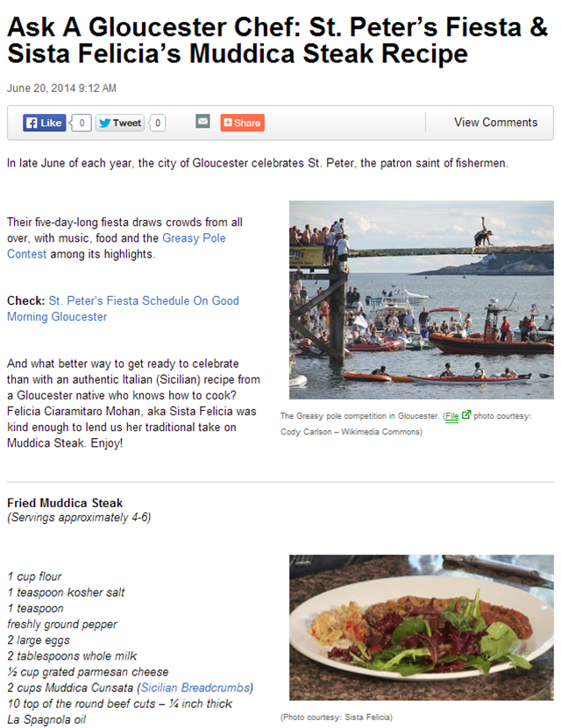Click the Servings approximately 4-6 text

(x=79, y=518)
